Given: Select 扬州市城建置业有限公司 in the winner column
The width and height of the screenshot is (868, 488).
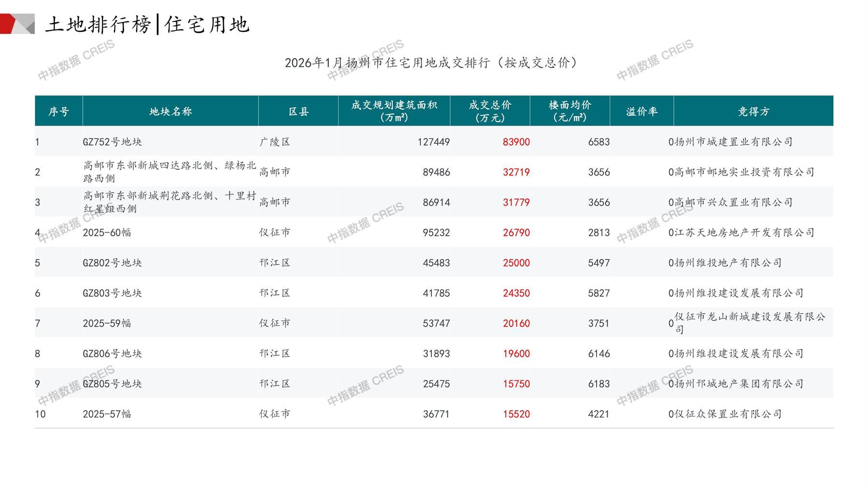Looking at the screenshot, I should tap(733, 142).
